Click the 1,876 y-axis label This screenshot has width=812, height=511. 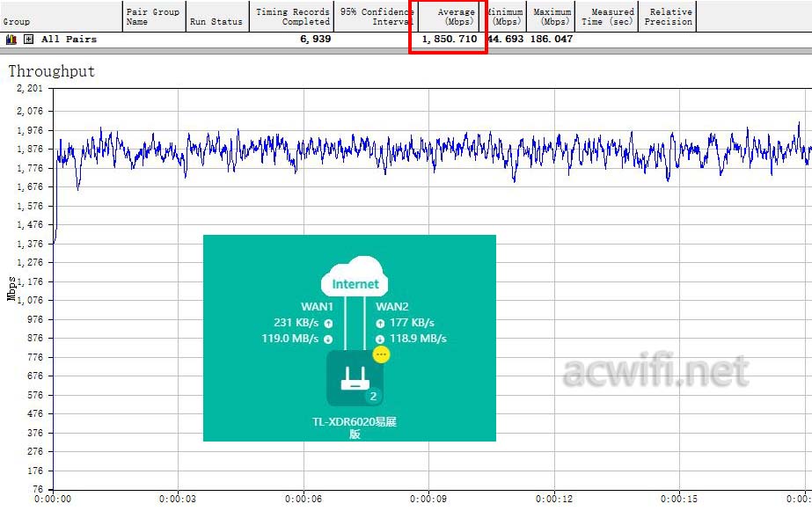30,150
